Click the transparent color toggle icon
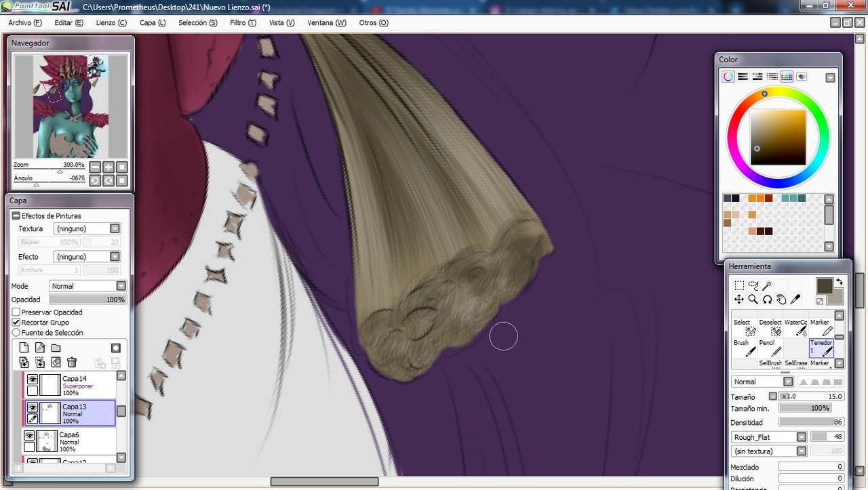The width and height of the screenshot is (868, 490). click(820, 301)
